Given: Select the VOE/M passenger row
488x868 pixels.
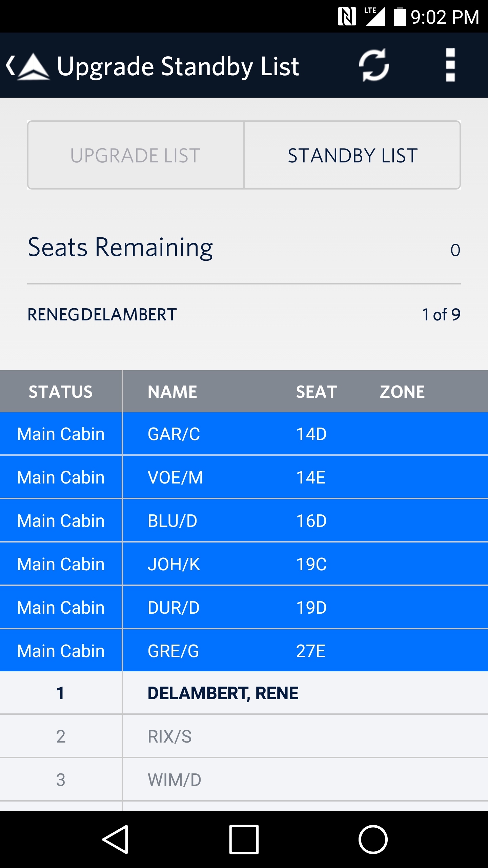Looking at the screenshot, I should pos(244,477).
